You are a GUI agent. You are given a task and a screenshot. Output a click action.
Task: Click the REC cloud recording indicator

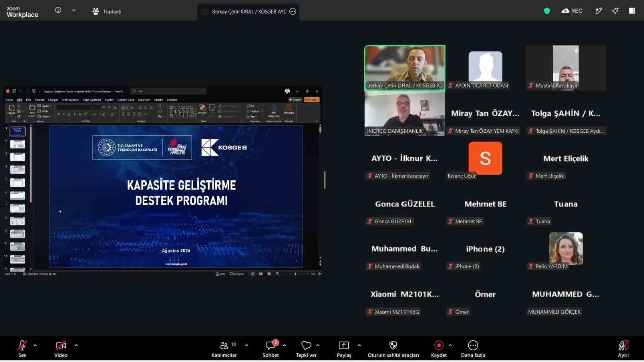tap(572, 11)
